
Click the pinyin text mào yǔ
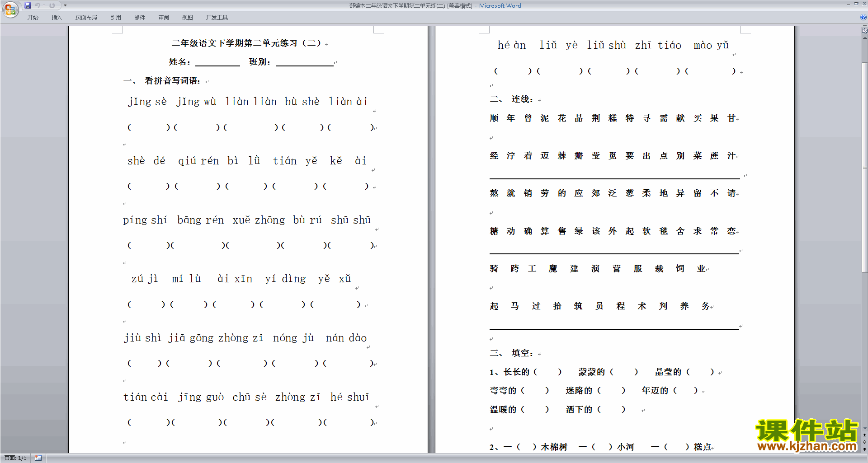tap(711, 45)
